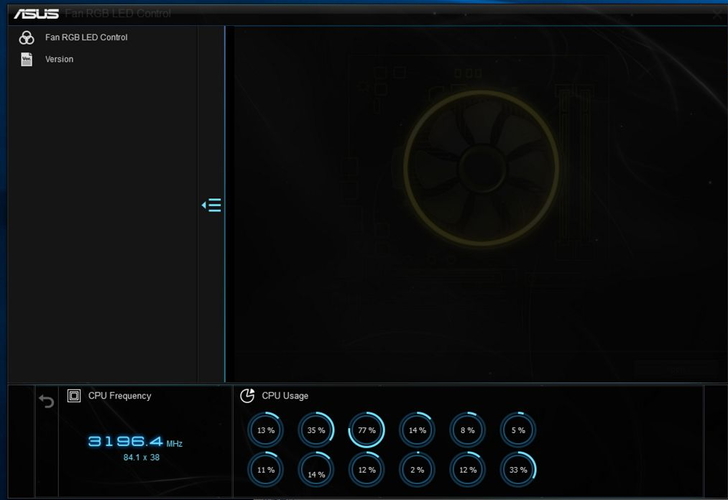
Task: Click the Version document icon in sidebar
Action: (x=27, y=60)
